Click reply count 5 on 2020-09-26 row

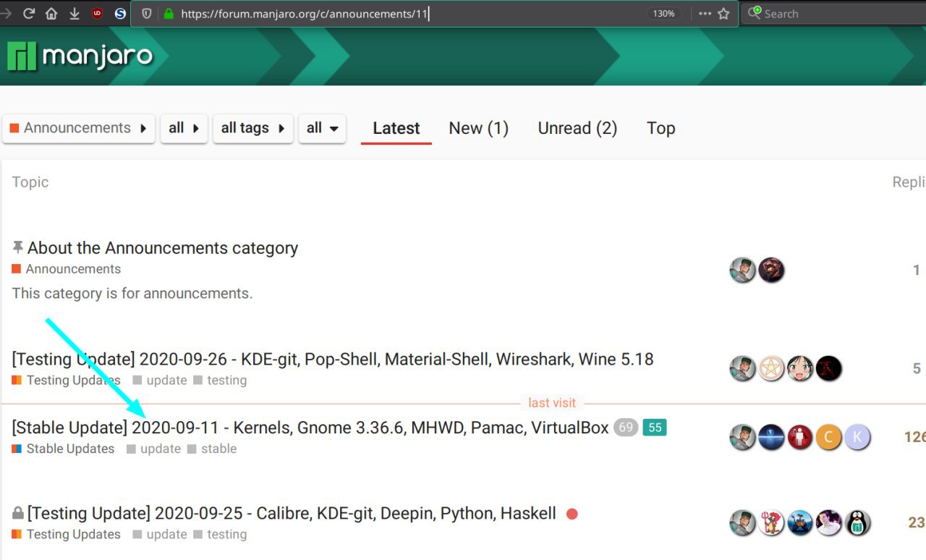917,369
